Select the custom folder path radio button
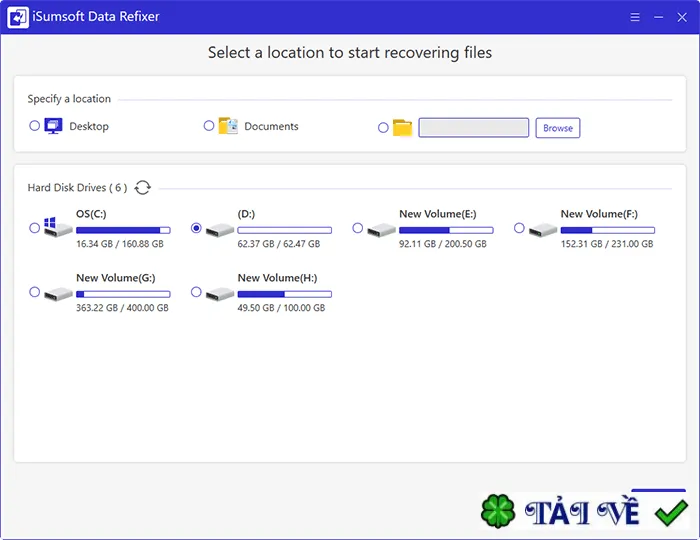Image resolution: width=700 pixels, height=540 pixels. [x=383, y=128]
